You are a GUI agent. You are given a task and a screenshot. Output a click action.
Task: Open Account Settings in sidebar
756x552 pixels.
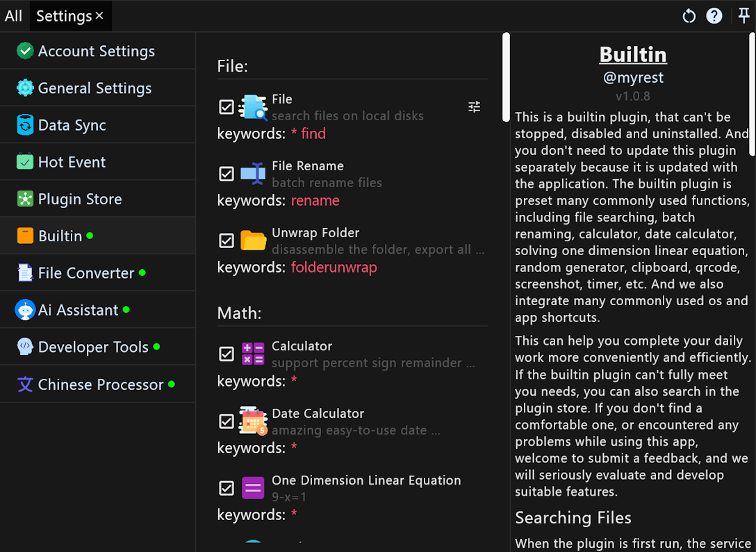click(97, 51)
